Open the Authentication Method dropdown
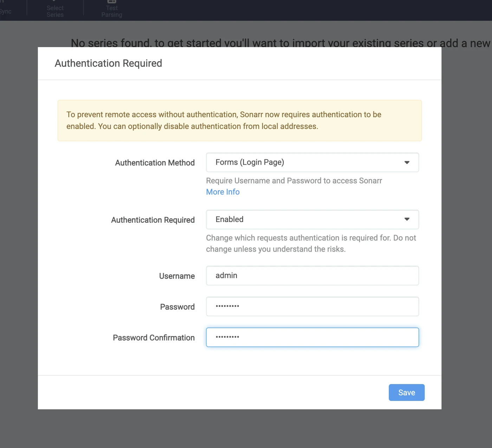Image resolution: width=492 pixels, height=448 pixels. point(312,162)
